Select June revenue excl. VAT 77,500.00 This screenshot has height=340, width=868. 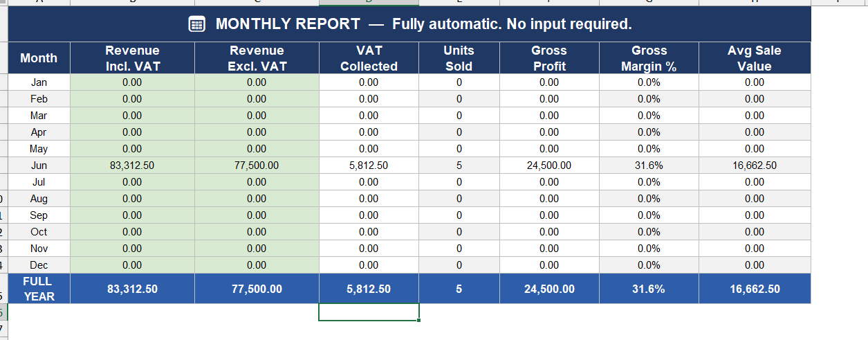257,165
